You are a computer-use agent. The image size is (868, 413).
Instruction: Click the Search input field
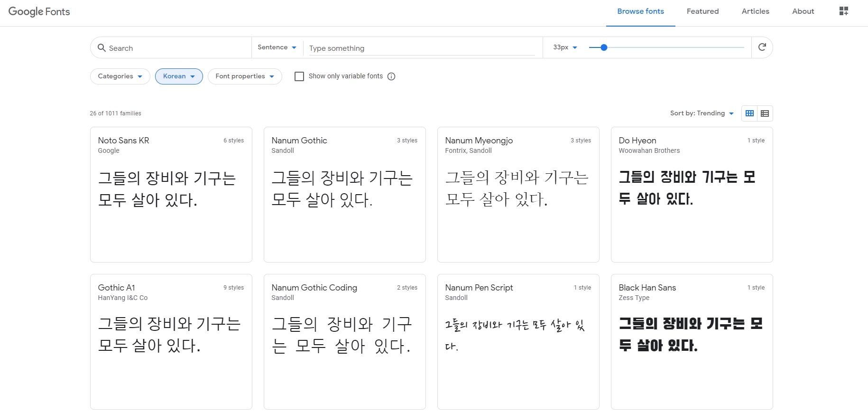pos(178,48)
